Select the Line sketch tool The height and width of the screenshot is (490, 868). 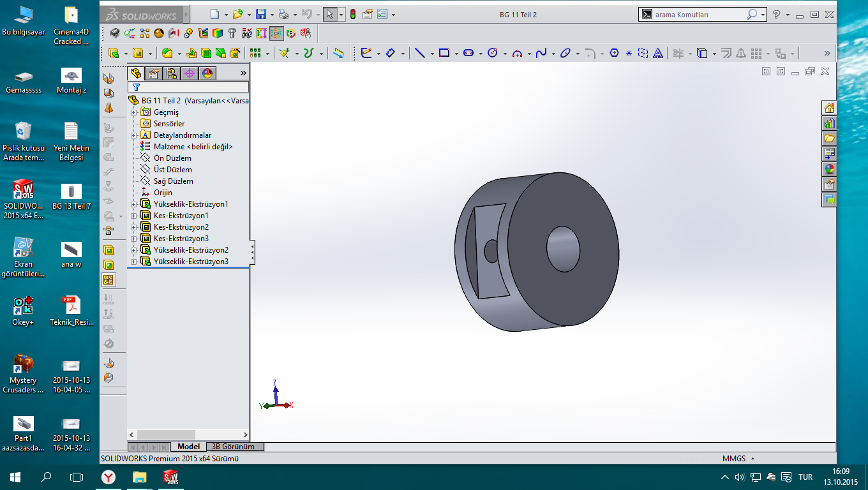pyautogui.click(x=419, y=53)
